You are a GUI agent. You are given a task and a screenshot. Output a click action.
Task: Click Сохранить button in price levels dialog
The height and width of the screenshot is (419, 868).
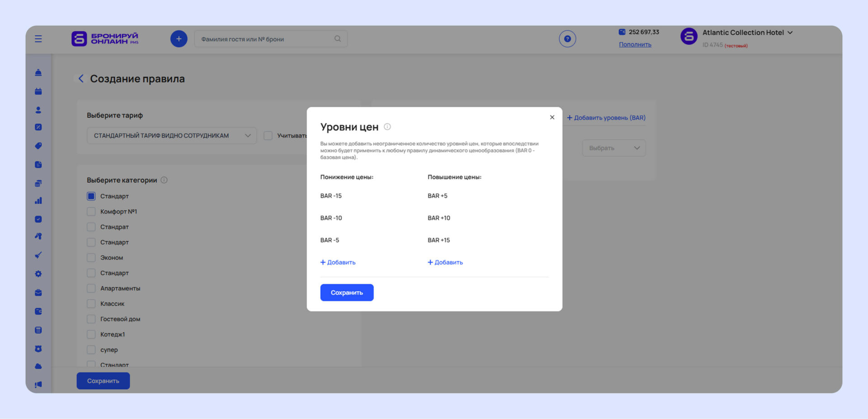pos(347,293)
